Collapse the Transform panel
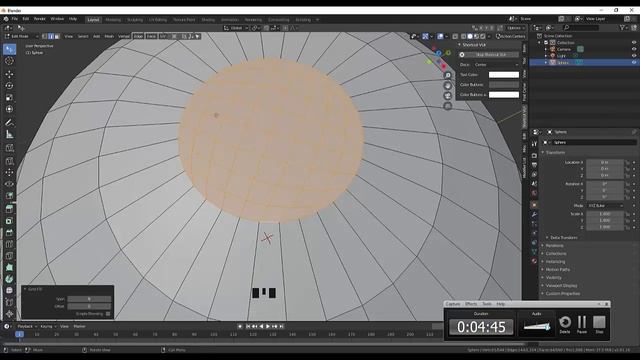Image resolution: width=640 pixels, height=360 pixels. pyautogui.click(x=556, y=152)
